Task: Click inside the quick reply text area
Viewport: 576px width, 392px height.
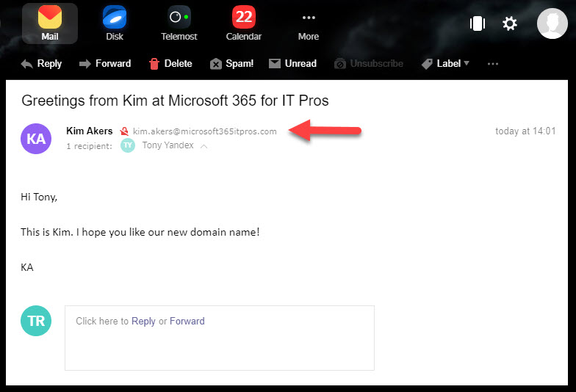Action: point(220,338)
